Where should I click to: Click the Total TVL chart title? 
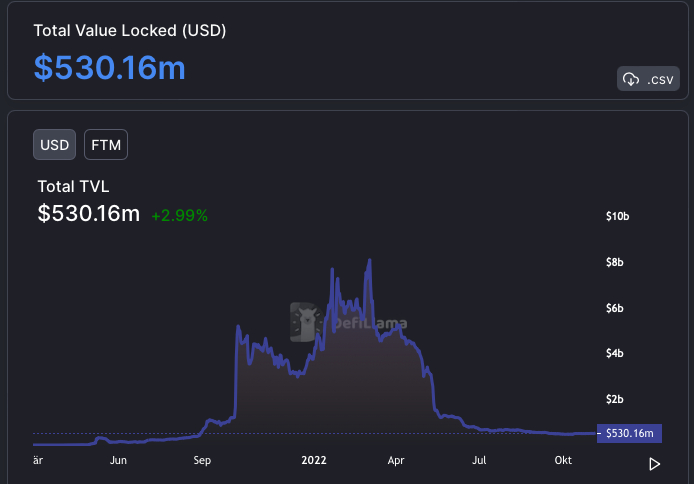73,186
